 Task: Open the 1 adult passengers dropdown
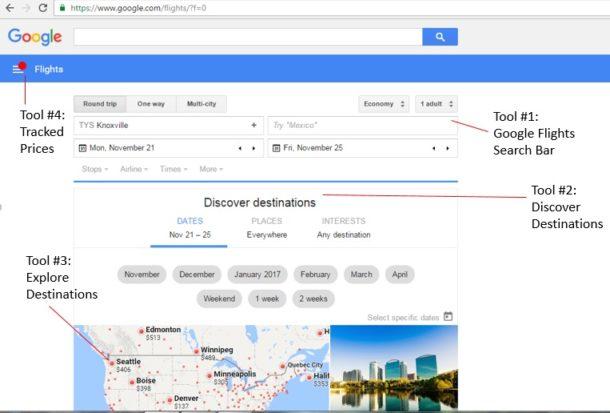[x=436, y=104]
